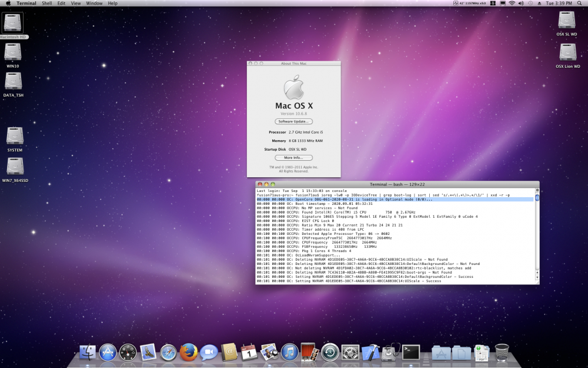Select the OSX SL WD drive icon
The height and width of the screenshot is (368, 588).
click(x=567, y=20)
